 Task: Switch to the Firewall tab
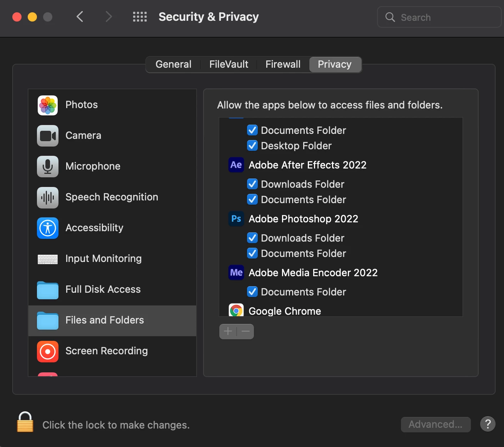[x=283, y=64]
